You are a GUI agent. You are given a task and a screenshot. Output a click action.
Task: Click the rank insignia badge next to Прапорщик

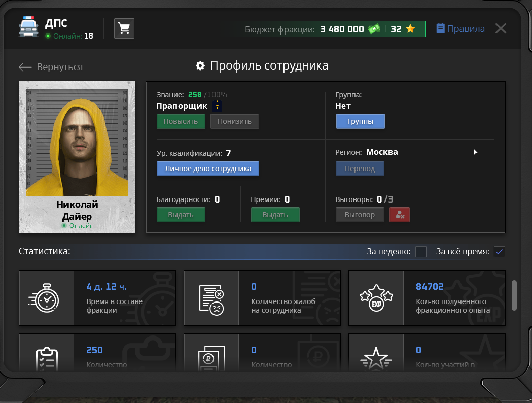(x=218, y=106)
